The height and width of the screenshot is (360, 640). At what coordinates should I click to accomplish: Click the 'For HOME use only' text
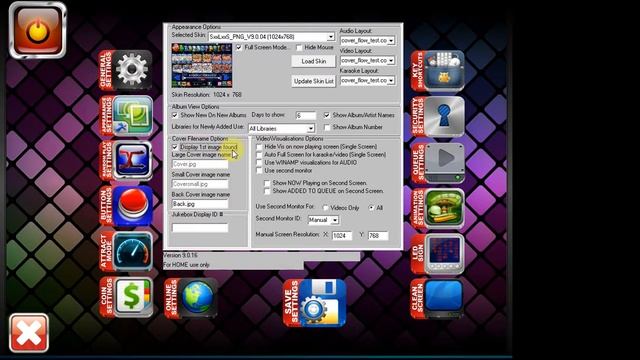point(186,265)
